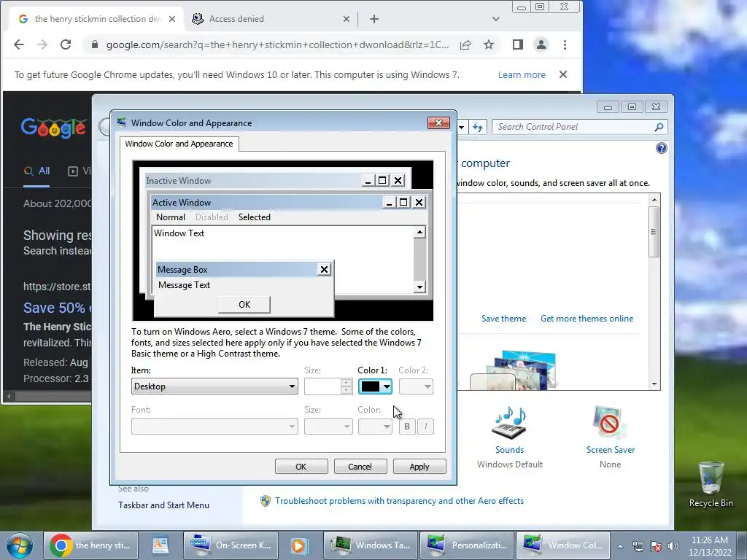
Task: Click the Google holiday logo
Action: (x=53, y=128)
